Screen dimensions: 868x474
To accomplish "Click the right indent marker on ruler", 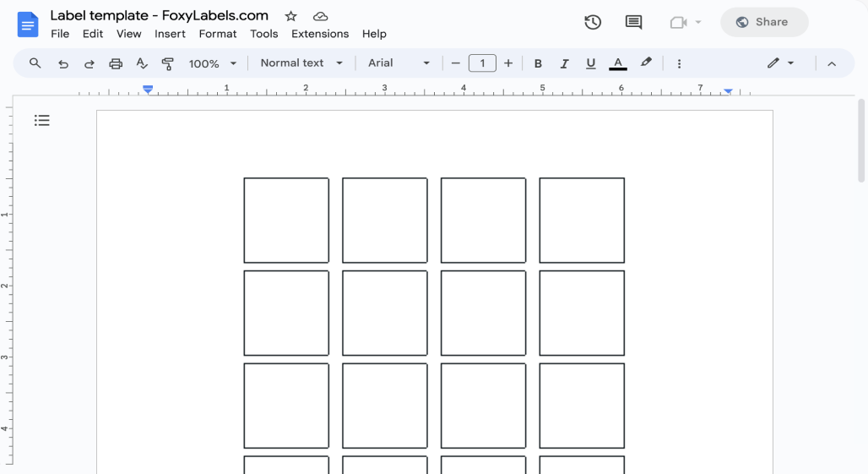I will pyautogui.click(x=728, y=90).
